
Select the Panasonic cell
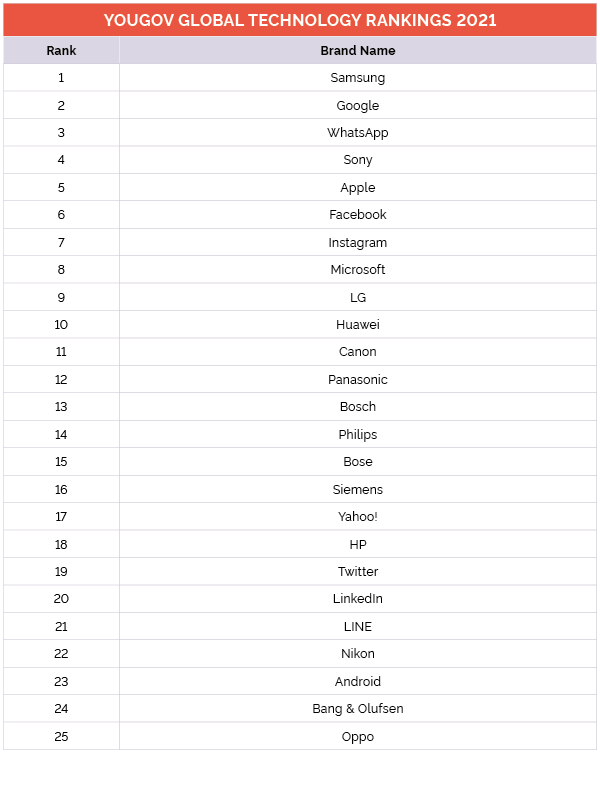[358, 379]
